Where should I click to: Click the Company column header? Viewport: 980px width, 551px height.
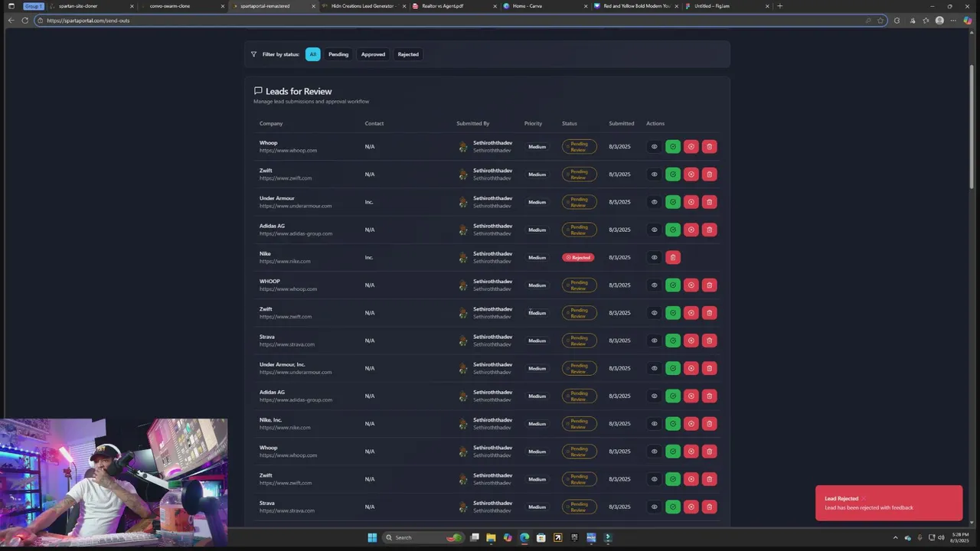(x=271, y=123)
